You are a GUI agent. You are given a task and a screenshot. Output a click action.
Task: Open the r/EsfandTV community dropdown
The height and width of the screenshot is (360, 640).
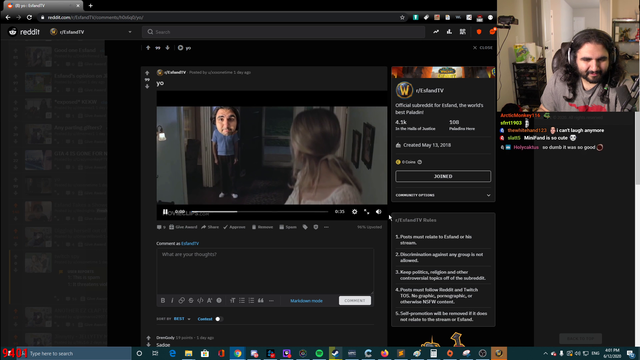(91, 32)
